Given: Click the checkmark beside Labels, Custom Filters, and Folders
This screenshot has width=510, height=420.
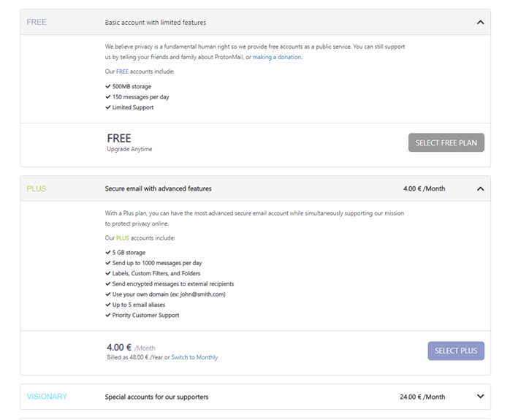Looking at the screenshot, I should [108, 273].
